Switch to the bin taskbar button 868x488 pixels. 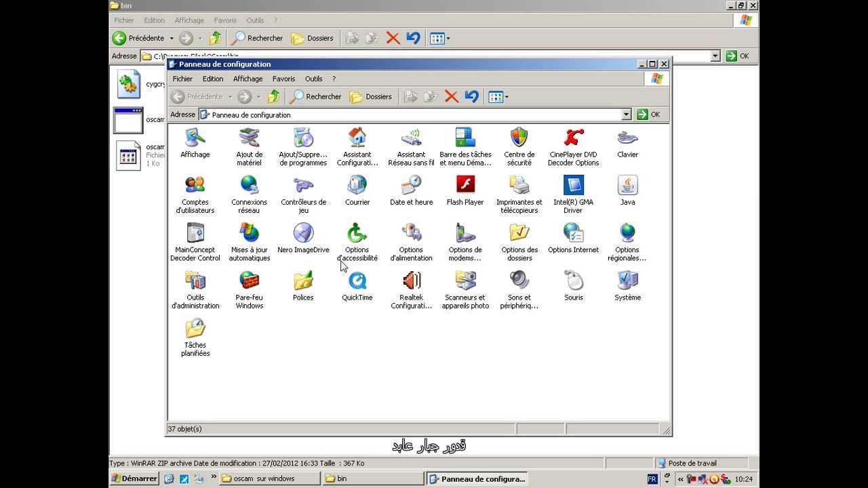[372, 479]
